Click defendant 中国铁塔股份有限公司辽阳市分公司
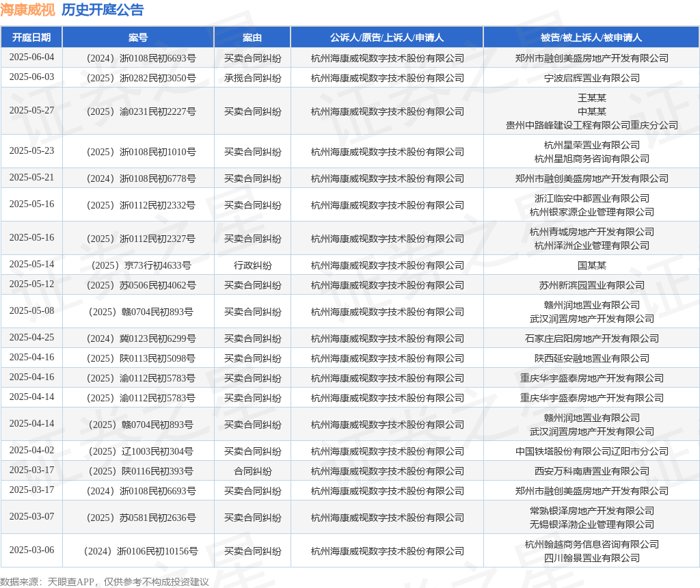 click(592, 451)
